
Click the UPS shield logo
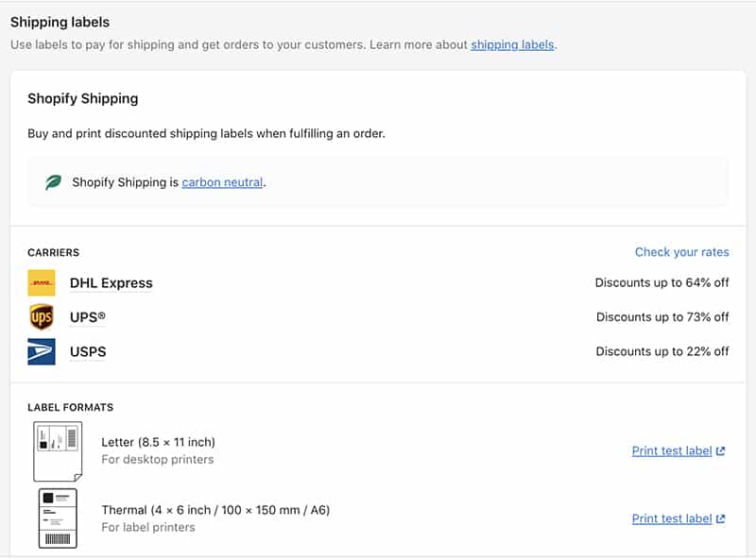[x=42, y=317]
